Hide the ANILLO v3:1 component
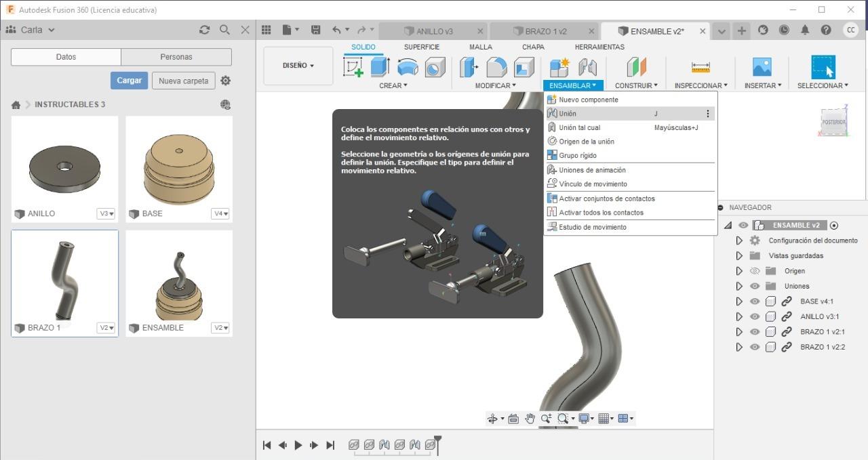868x460 pixels. tap(755, 316)
